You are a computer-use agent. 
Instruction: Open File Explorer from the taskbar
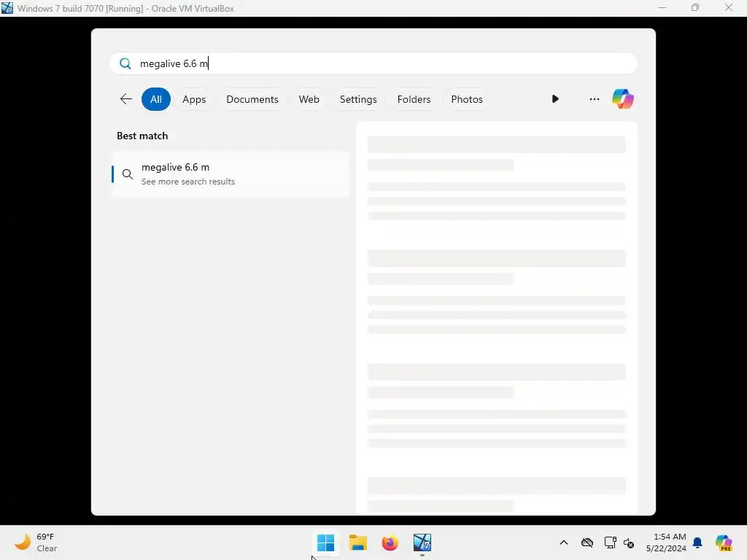(357, 542)
